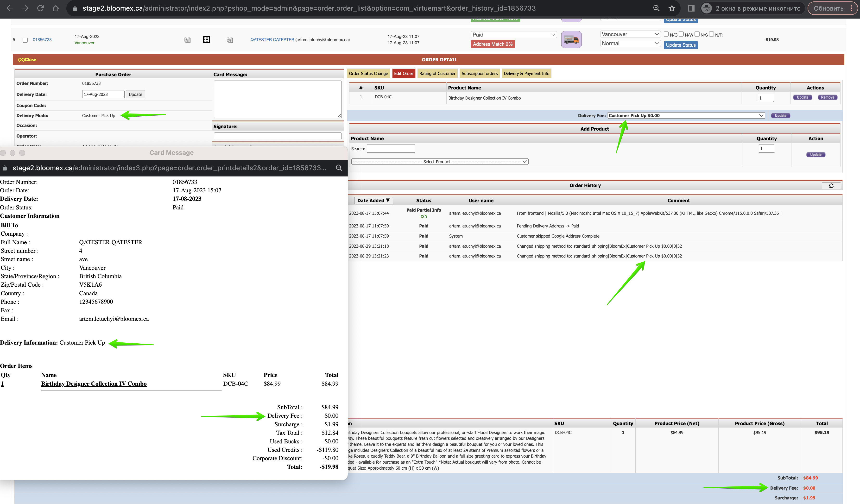The height and width of the screenshot is (504, 860).
Task: Open the Delivery & Payment Info tab
Action: tap(526, 73)
